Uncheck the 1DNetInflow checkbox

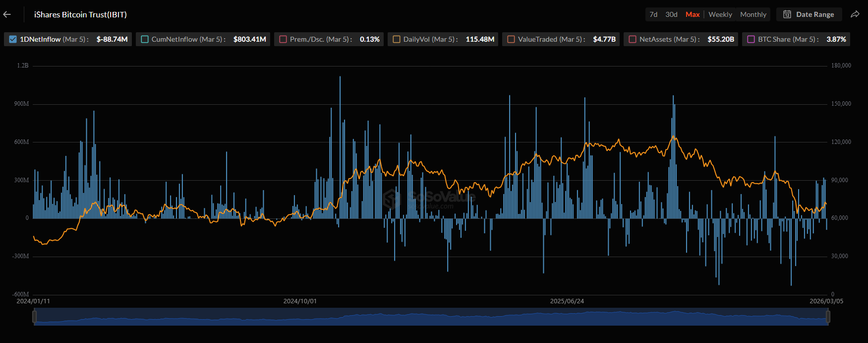(x=13, y=39)
